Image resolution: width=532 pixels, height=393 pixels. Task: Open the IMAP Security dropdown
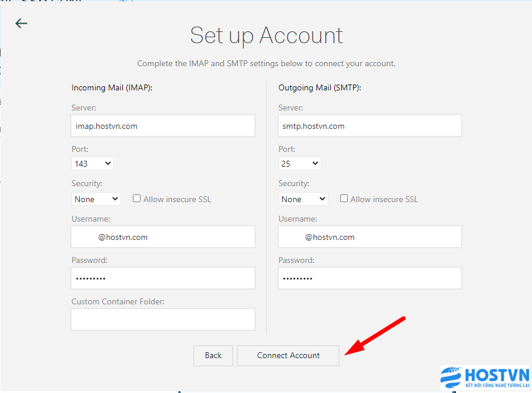coord(96,199)
